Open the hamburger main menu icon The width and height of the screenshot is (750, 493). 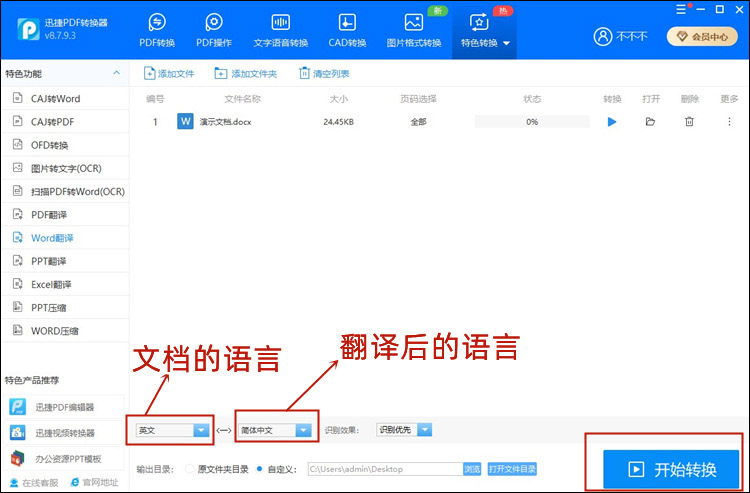[681, 10]
